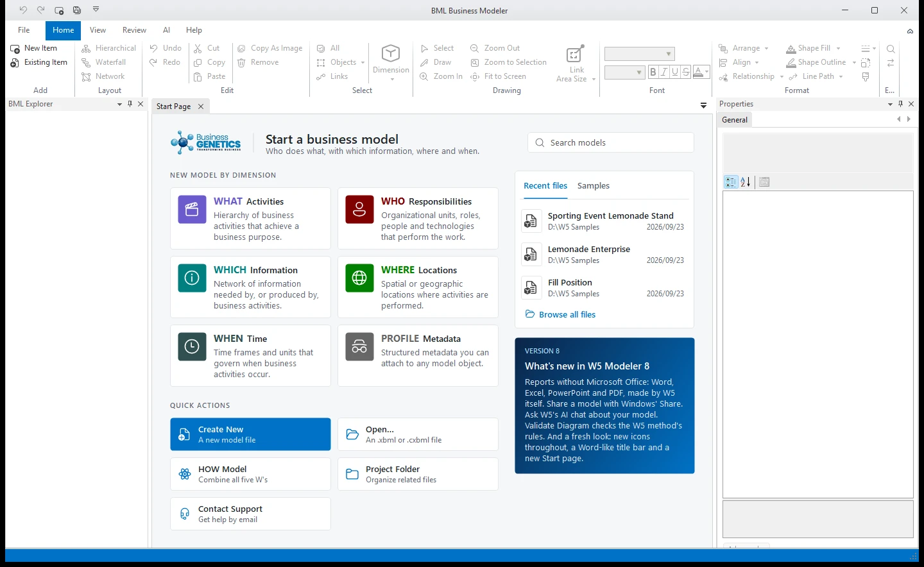Click the Remove trash icon
The image size is (924, 567).
(241, 62)
